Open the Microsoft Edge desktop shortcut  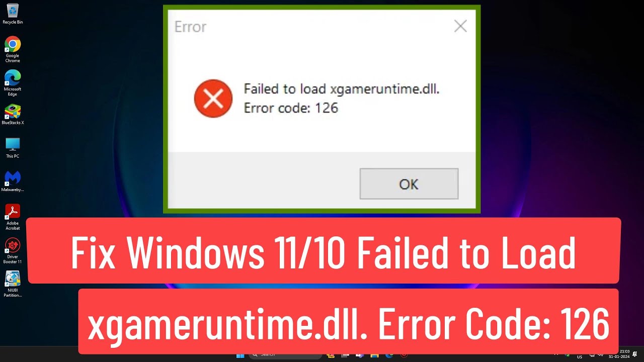[x=13, y=83]
